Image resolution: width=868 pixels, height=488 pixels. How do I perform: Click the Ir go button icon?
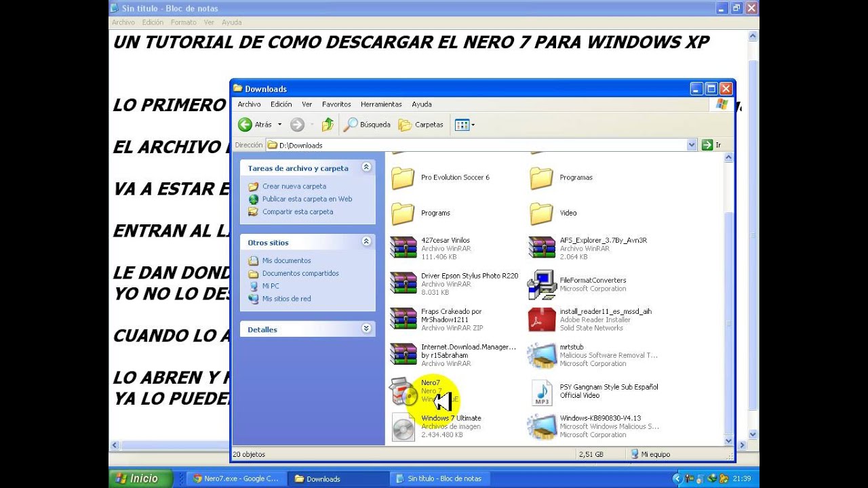click(x=707, y=145)
